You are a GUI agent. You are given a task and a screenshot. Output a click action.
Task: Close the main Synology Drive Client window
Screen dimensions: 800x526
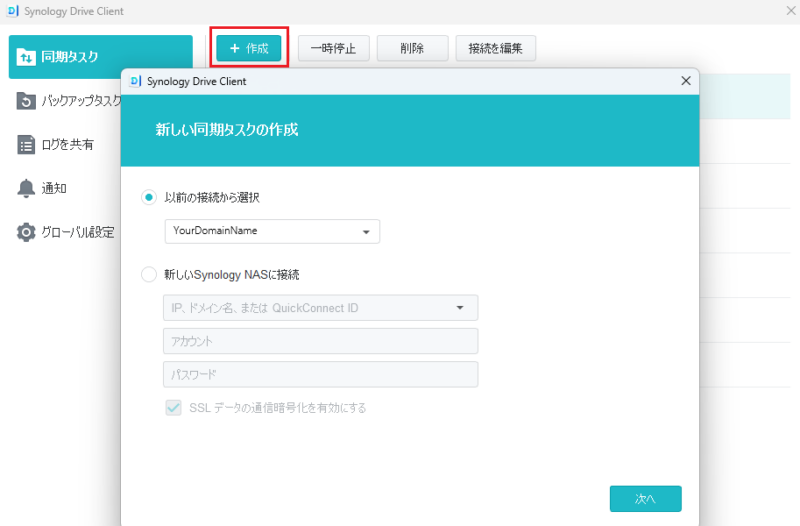791,10
